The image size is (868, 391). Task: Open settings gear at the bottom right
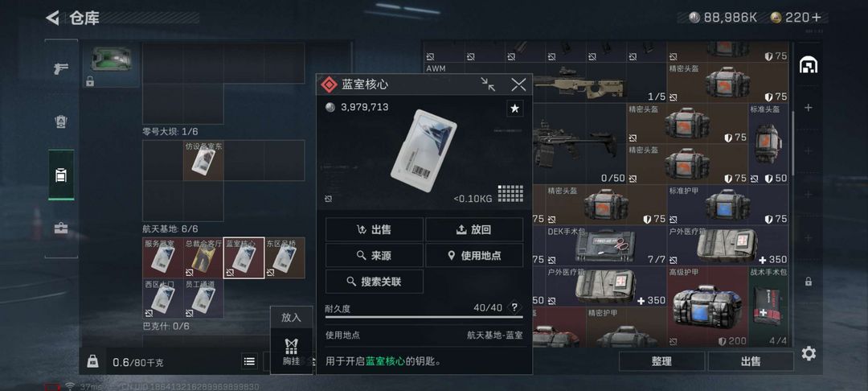(809, 353)
